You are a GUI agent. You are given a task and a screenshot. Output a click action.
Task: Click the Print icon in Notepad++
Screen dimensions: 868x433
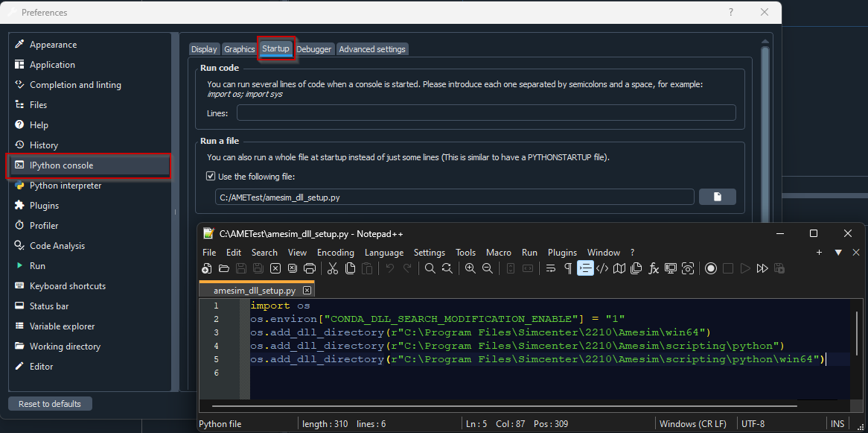(310, 268)
